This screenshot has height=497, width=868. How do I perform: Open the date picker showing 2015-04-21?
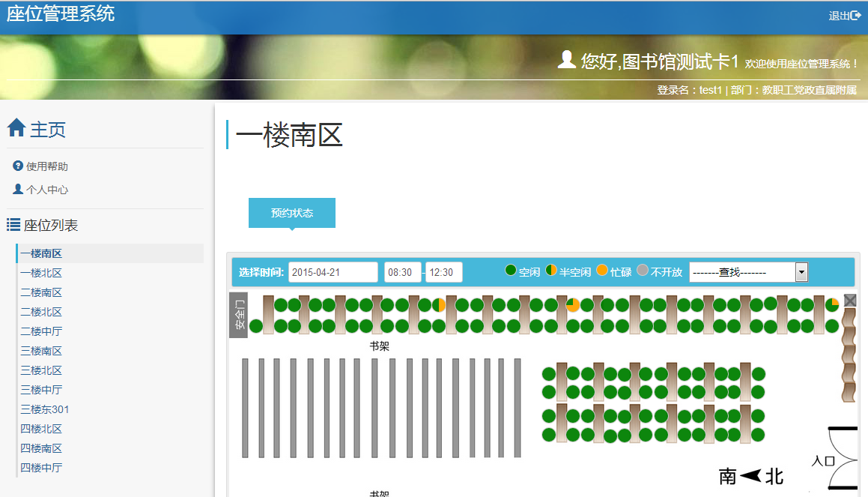click(x=333, y=272)
